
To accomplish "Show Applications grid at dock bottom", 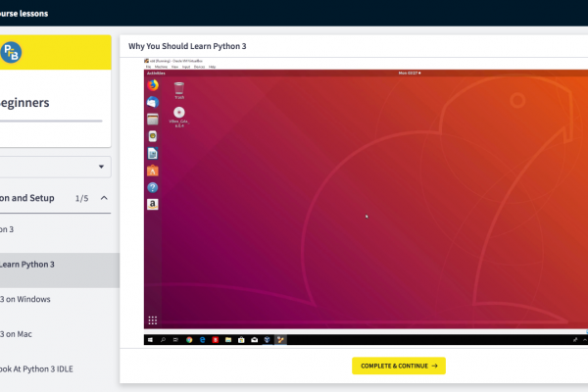I will [x=153, y=320].
